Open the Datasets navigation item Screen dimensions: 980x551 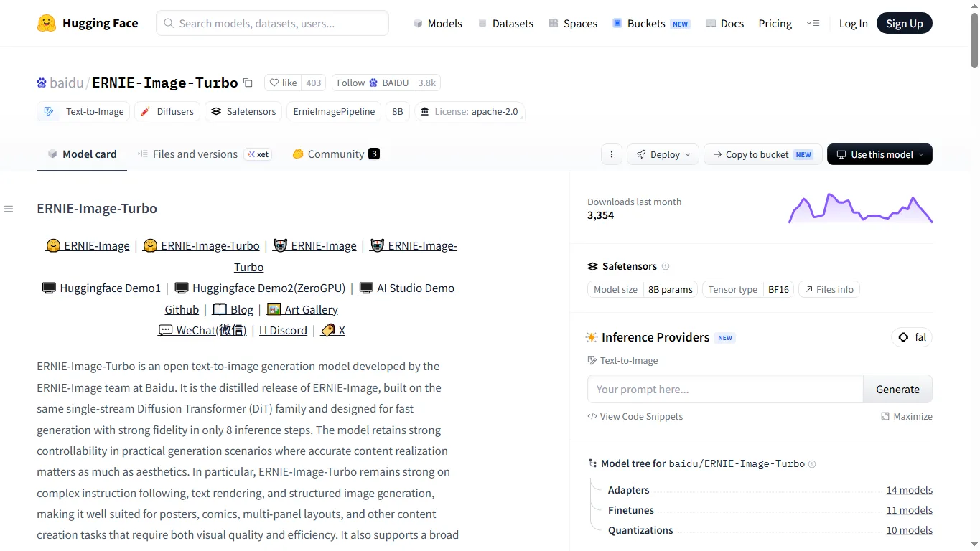[x=505, y=23]
